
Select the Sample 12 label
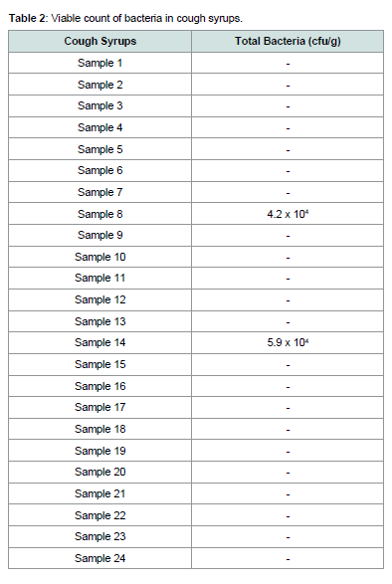click(99, 299)
